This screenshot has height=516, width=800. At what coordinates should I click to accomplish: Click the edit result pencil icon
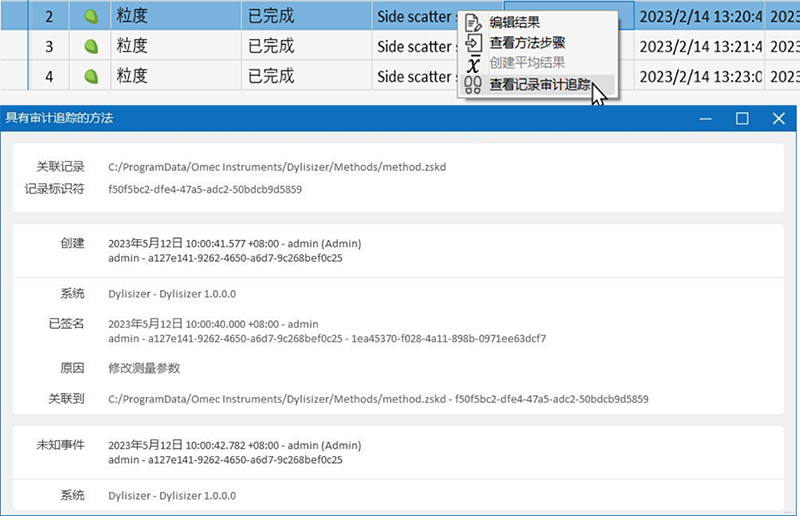473,22
